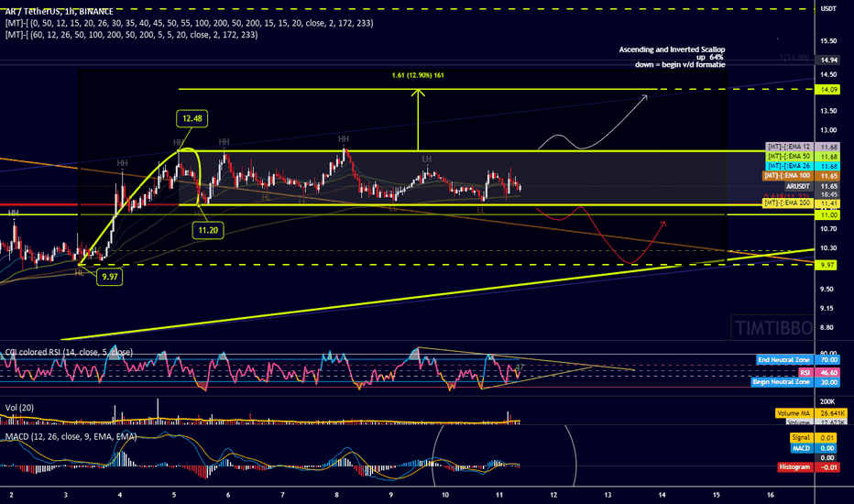Click the Histogram -0.01 red label
This screenshot has width=854, height=504.
[808, 467]
